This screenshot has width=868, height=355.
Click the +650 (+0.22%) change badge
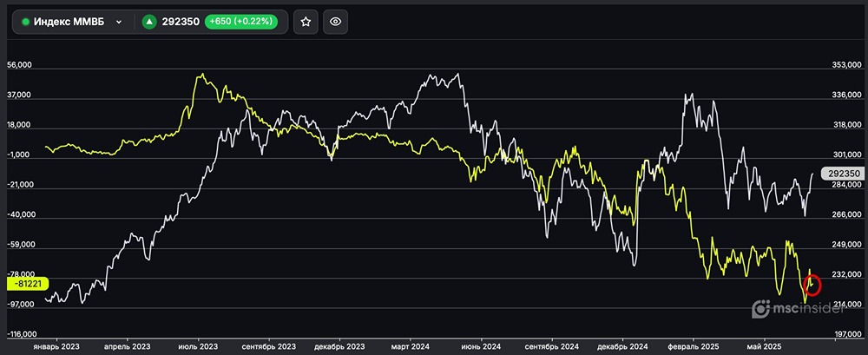pos(240,23)
